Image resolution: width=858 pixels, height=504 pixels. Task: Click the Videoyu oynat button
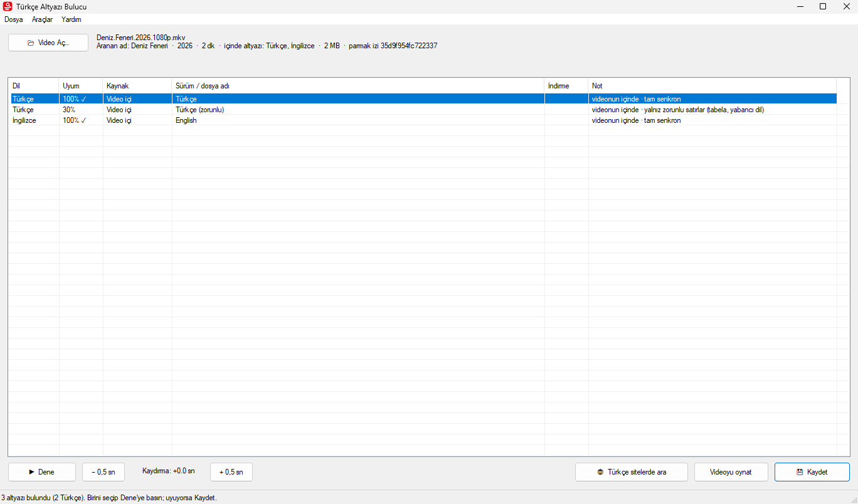pos(731,472)
